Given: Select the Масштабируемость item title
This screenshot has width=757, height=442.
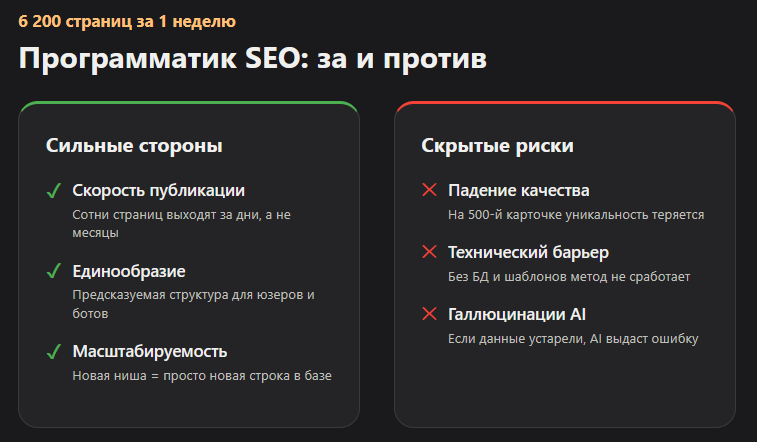Looking at the screenshot, I should pyautogui.click(x=150, y=352).
